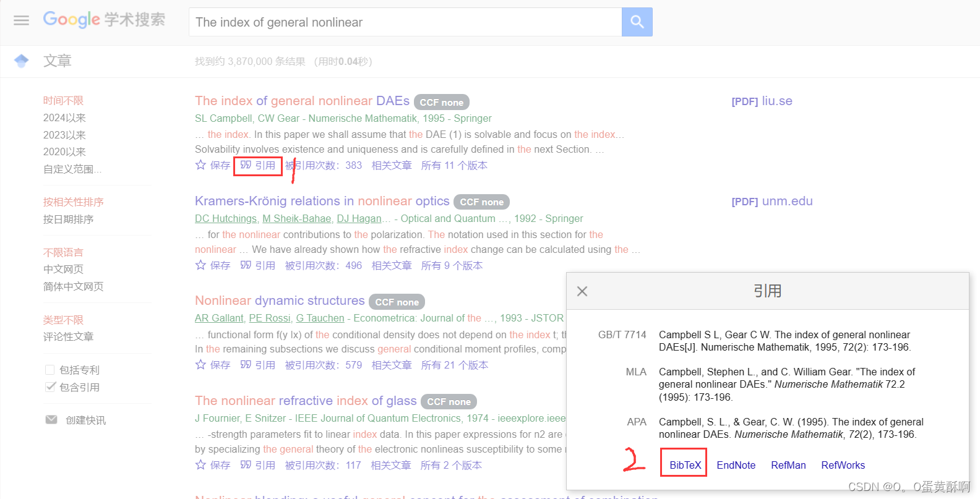Select the 中文网页 language filter

click(x=63, y=269)
